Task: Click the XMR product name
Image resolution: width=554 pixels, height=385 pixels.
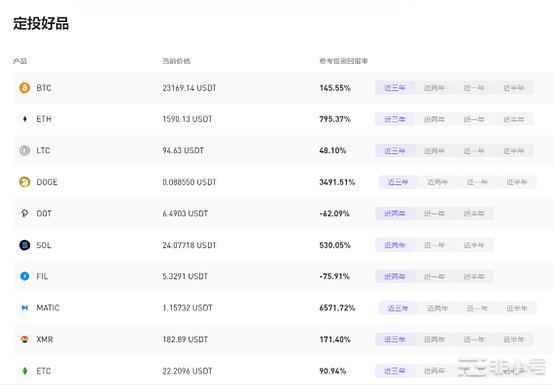Action: [45, 339]
